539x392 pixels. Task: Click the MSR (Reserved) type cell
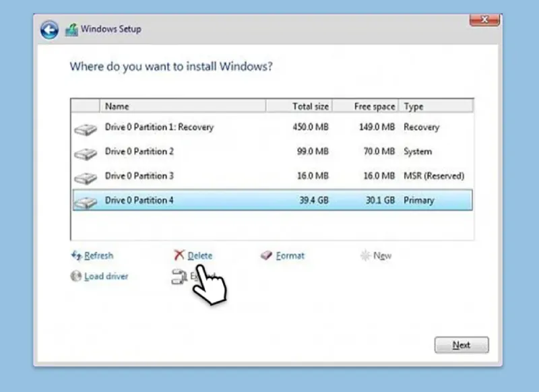[x=434, y=176]
